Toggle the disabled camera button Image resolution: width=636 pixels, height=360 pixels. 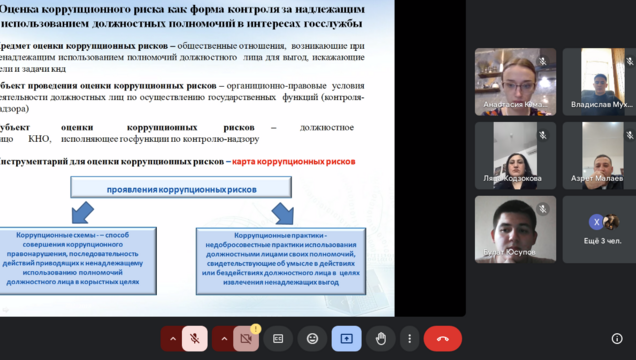(x=246, y=339)
